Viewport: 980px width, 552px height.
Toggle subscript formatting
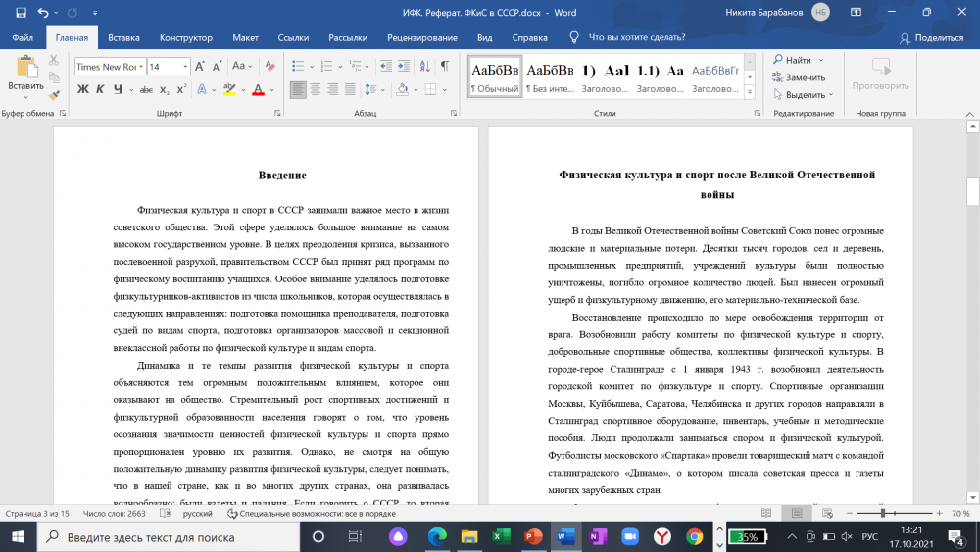tap(166, 89)
